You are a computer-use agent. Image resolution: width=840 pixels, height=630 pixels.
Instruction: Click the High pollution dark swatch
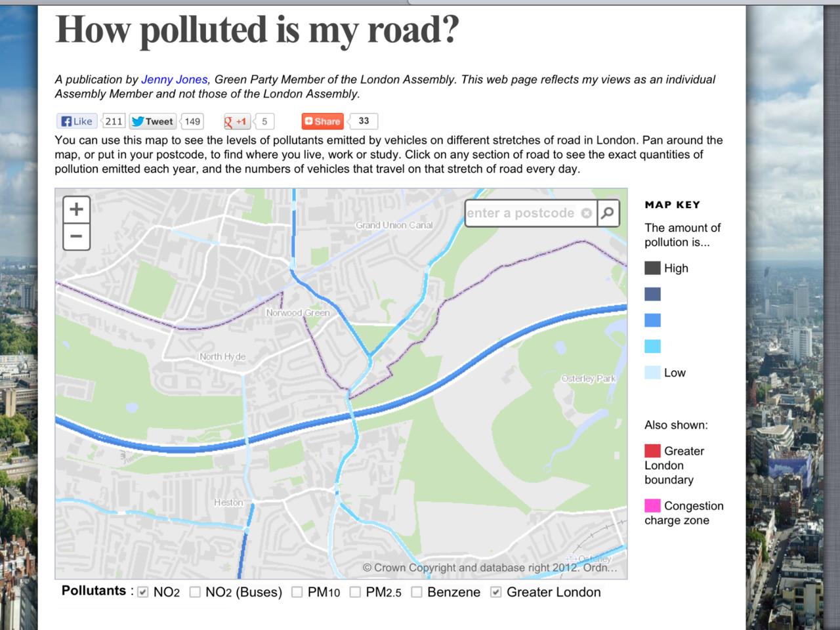652,268
